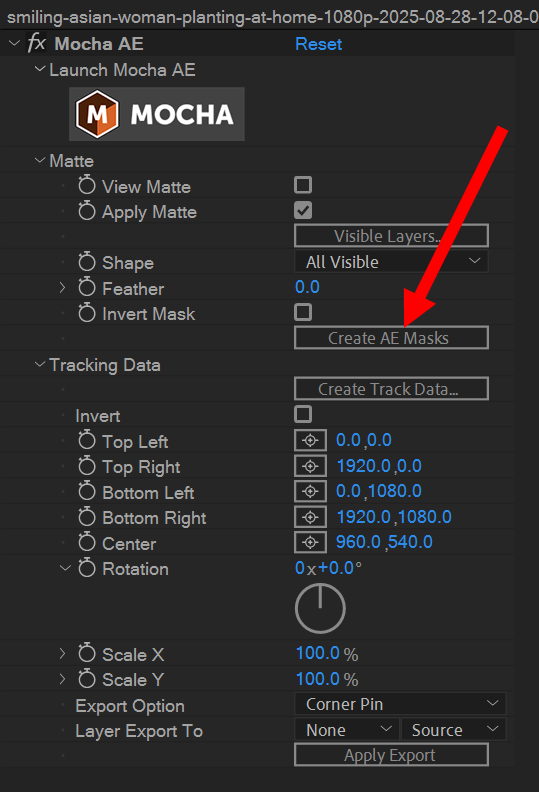539x792 pixels.
Task: Edit the Rotation value 0x+0.0°
Action: (x=328, y=568)
